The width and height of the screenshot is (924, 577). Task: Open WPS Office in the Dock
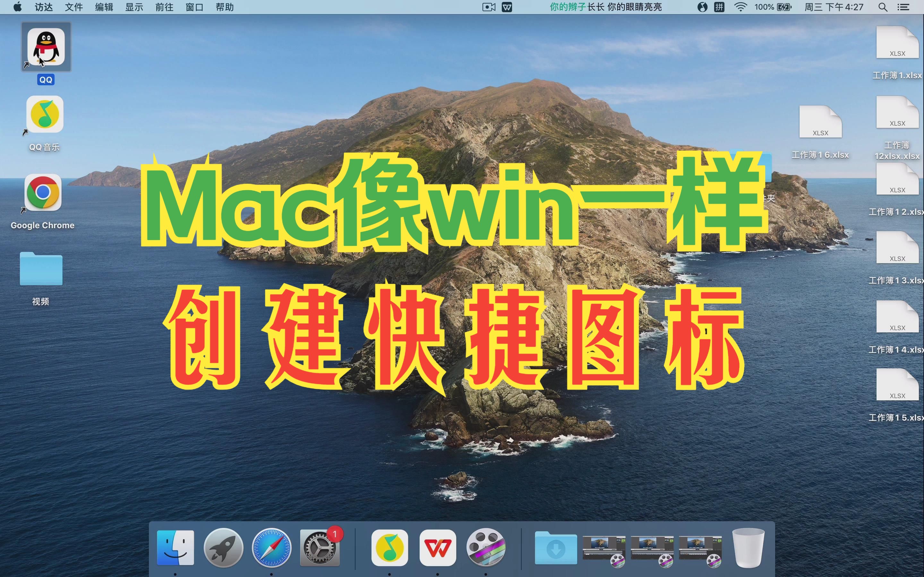click(x=438, y=548)
